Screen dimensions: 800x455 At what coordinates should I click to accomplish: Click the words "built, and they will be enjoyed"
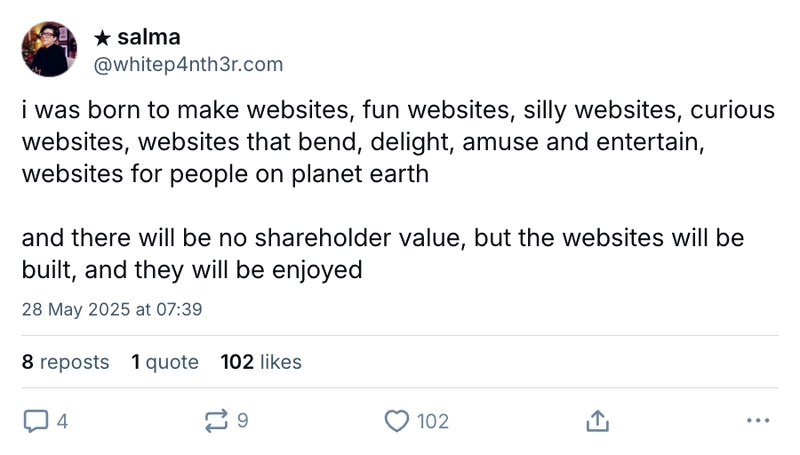click(192, 269)
